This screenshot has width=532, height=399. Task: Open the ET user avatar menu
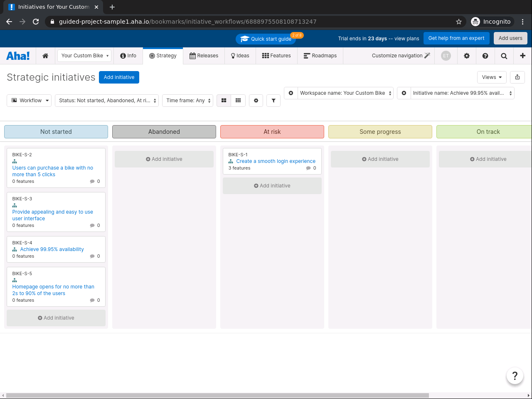click(446, 56)
